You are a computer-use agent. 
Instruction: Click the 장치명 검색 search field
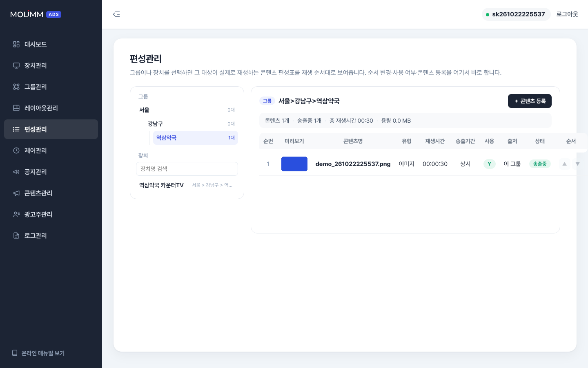pos(187,169)
